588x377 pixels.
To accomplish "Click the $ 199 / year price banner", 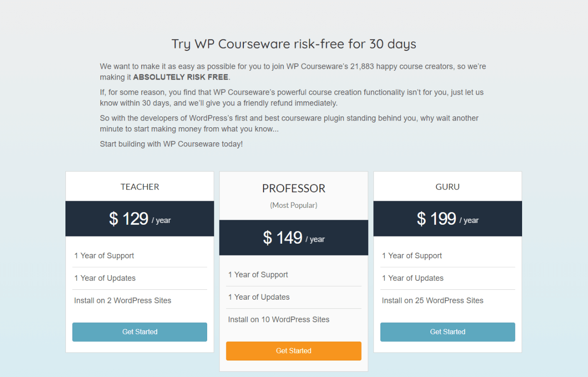I will [448, 219].
